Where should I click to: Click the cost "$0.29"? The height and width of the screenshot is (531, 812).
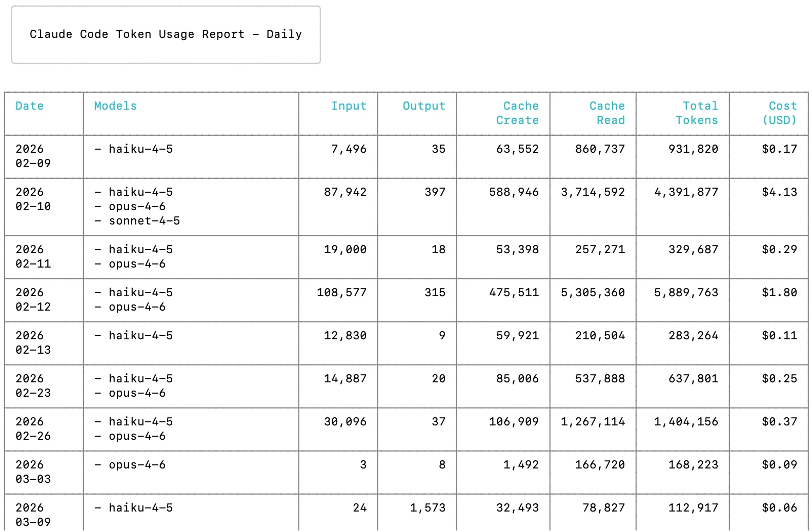tap(779, 250)
